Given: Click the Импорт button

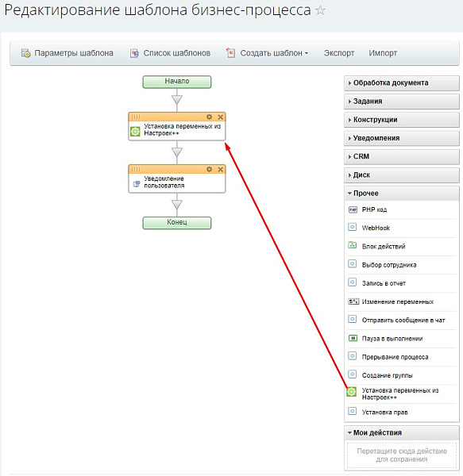Looking at the screenshot, I should [x=383, y=53].
